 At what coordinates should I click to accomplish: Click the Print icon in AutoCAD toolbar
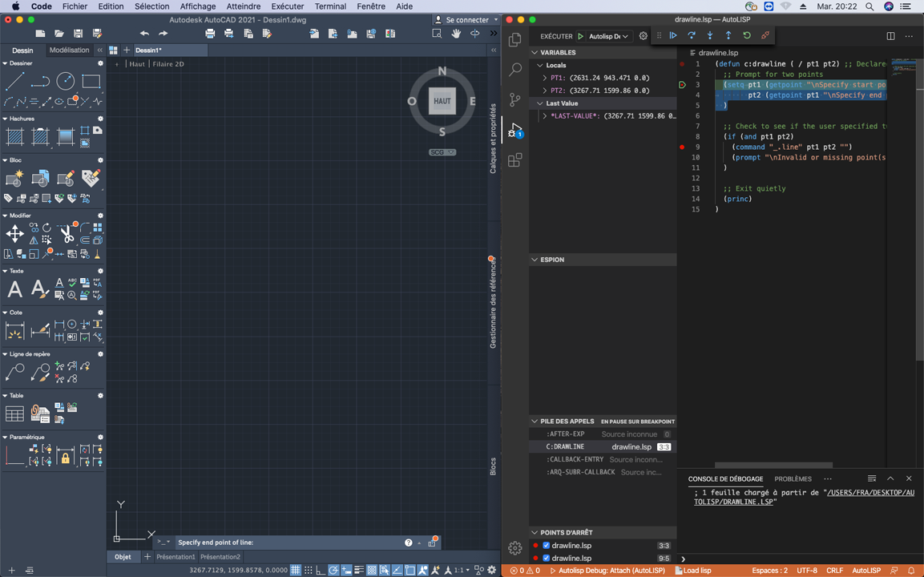(x=210, y=34)
